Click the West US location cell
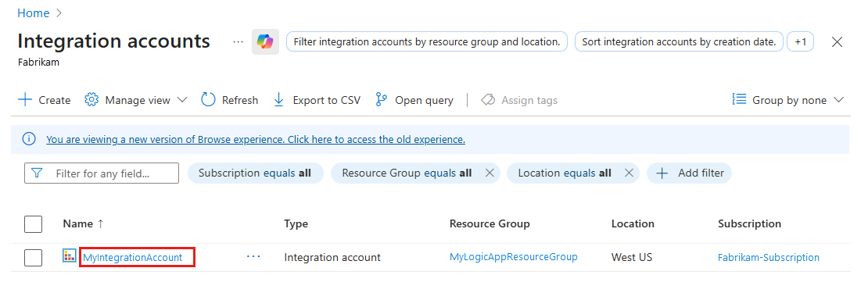 pos(632,257)
